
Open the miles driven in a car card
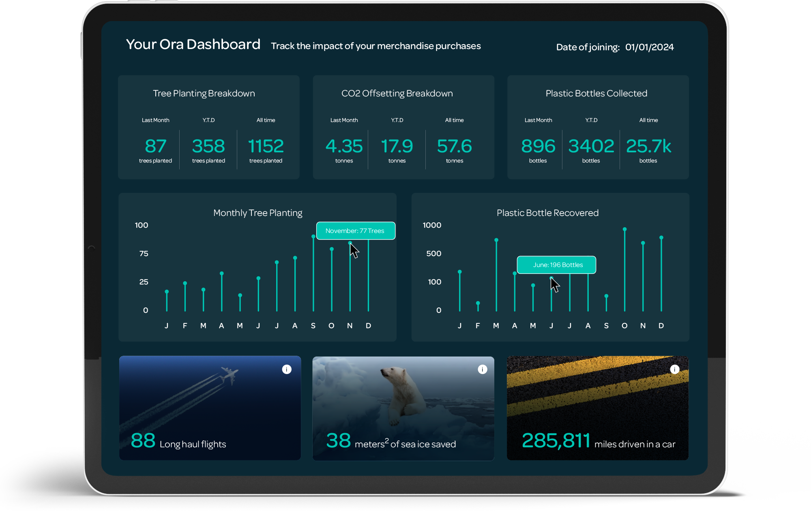598,408
